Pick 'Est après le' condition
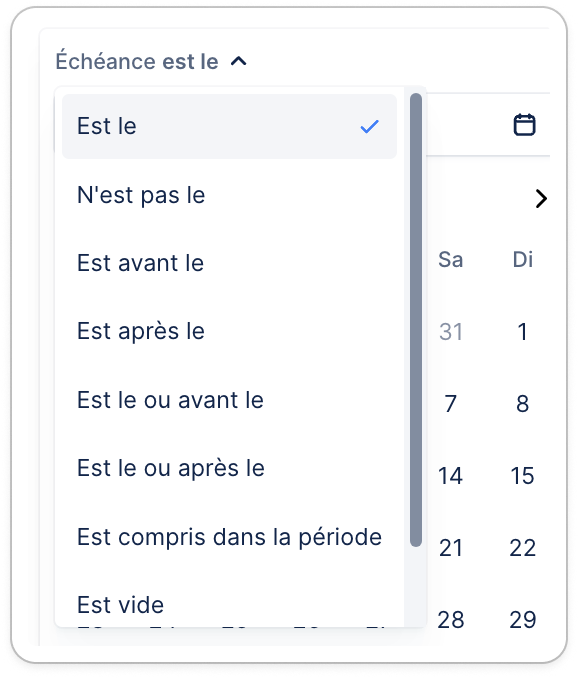This screenshot has width=578, height=678. click(229, 331)
